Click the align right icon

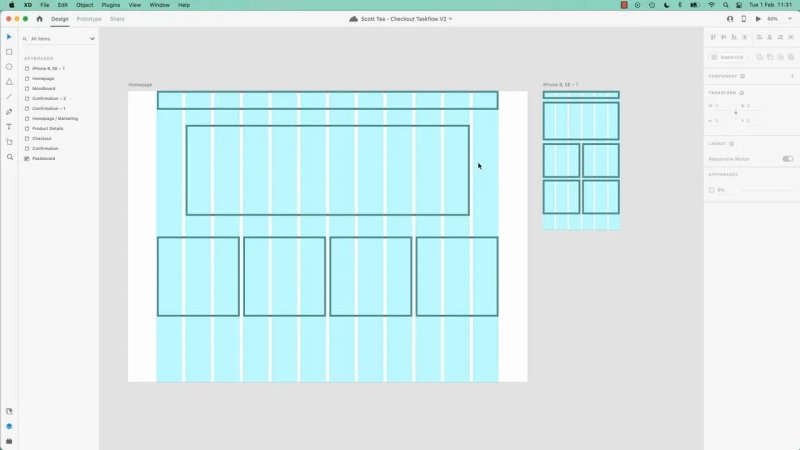click(780, 37)
